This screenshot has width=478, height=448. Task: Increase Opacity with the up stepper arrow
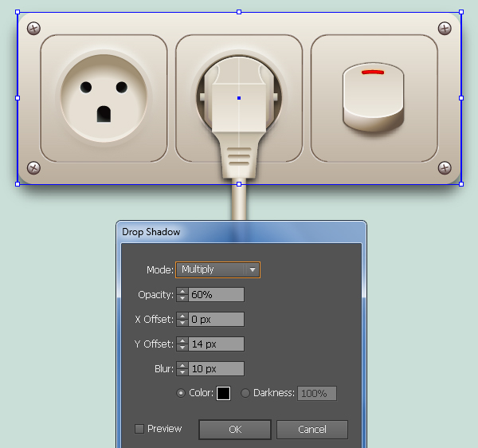coord(182,292)
